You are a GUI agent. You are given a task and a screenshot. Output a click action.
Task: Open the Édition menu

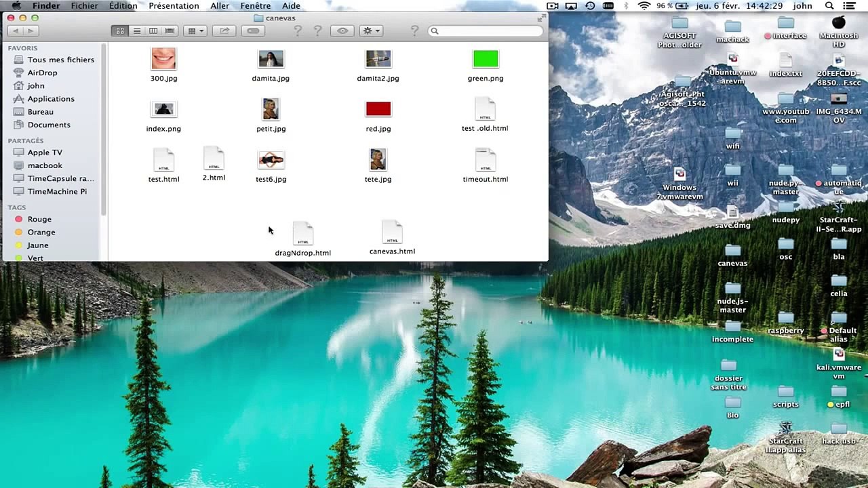tap(123, 5)
